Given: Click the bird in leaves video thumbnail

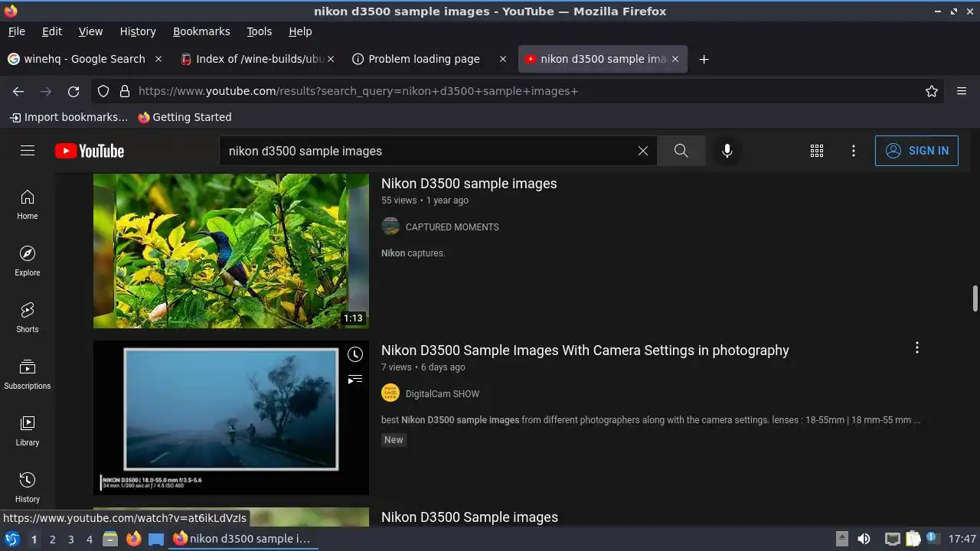Looking at the screenshot, I should pyautogui.click(x=231, y=251).
